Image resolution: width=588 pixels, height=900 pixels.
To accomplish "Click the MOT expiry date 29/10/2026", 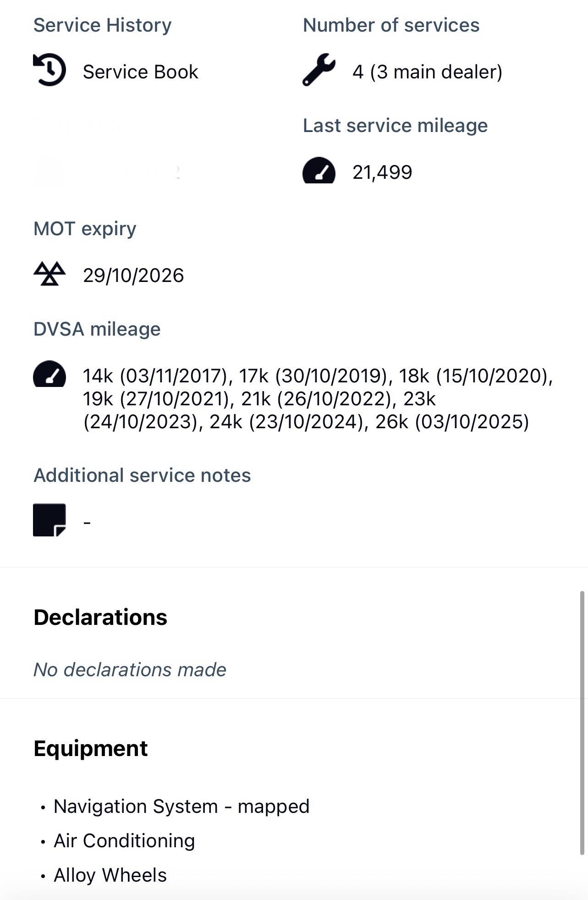I will pyautogui.click(x=133, y=276).
